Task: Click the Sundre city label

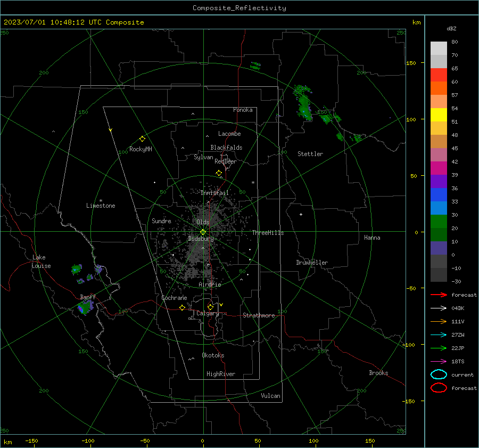Action: click(x=162, y=221)
